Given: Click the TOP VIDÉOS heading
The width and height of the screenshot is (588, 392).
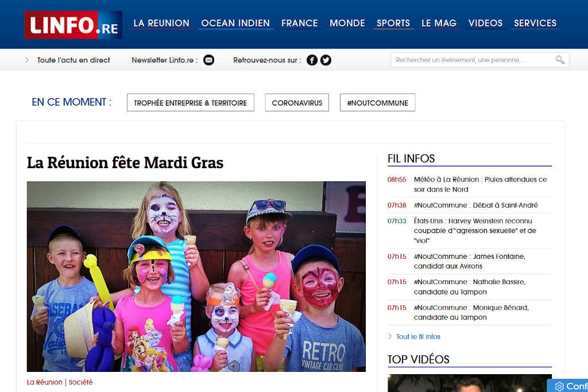Looking at the screenshot, I should [x=419, y=359].
